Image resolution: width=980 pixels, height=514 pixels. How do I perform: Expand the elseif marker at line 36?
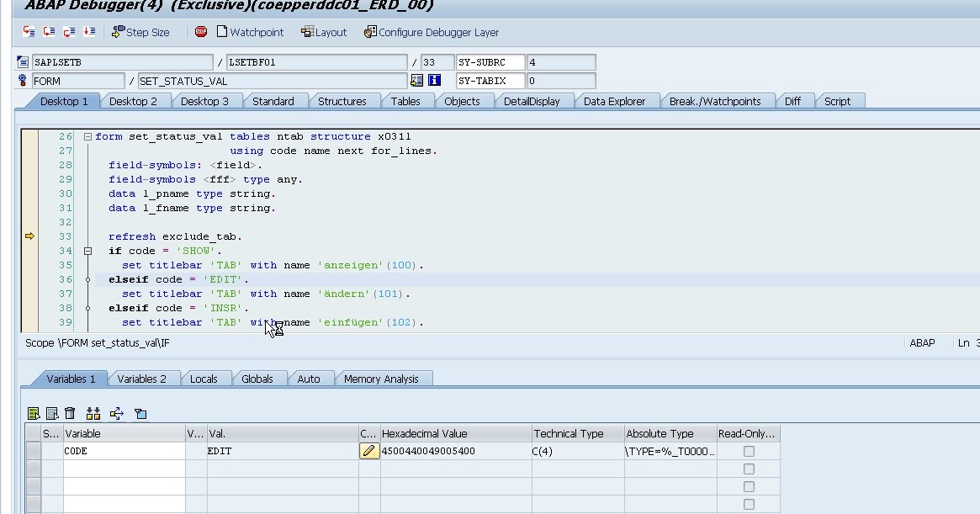(89, 278)
